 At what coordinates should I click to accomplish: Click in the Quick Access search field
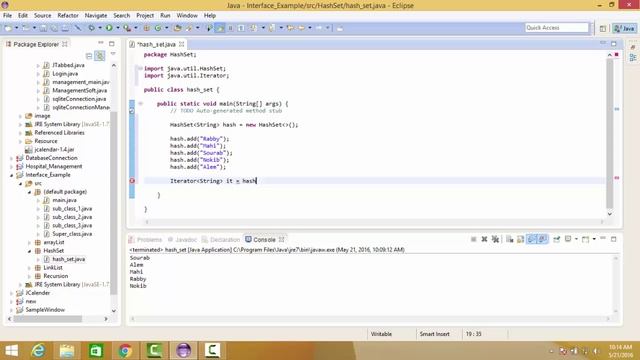[556, 28]
